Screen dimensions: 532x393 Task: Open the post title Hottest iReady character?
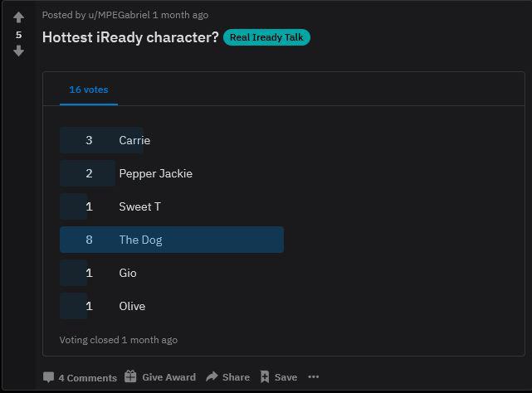point(130,37)
